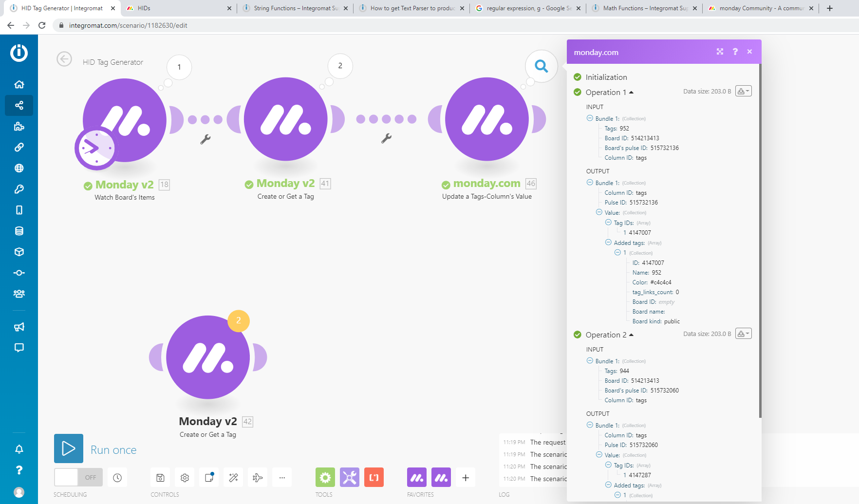Collapse Bundle 1 under Operation 1 INPUT
This screenshot has height=504, width=859.
pos(590,118)
